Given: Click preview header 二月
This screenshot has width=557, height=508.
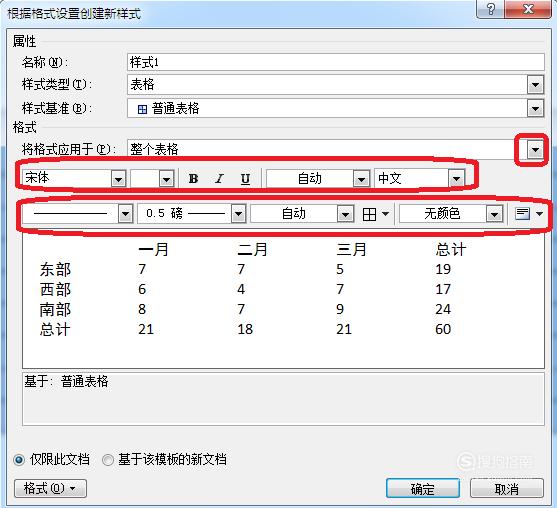Looking at the screenshot, I should [x=252, y=250].
